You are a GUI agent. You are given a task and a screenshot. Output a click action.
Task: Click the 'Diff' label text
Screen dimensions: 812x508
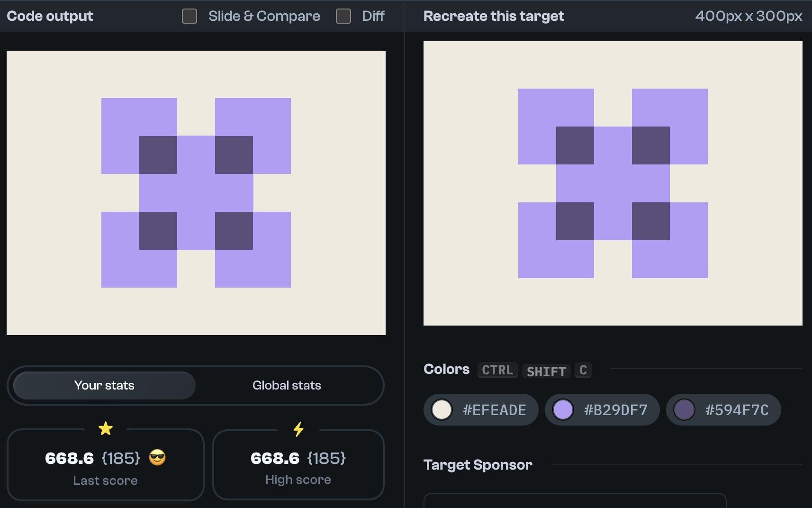373,16
